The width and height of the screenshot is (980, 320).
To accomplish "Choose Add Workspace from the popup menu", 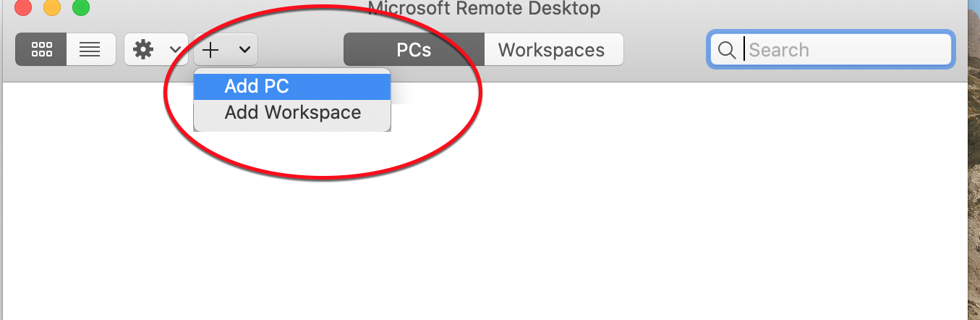I will 292,113.
